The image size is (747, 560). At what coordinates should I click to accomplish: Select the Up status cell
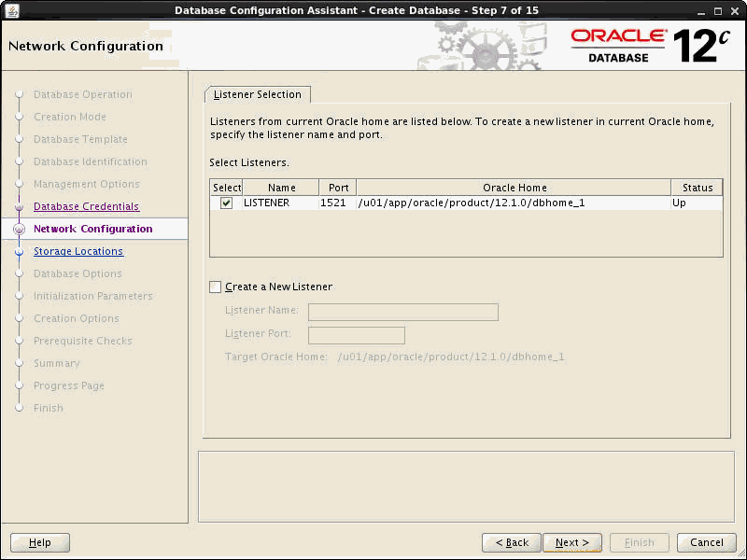coord(697,203)
